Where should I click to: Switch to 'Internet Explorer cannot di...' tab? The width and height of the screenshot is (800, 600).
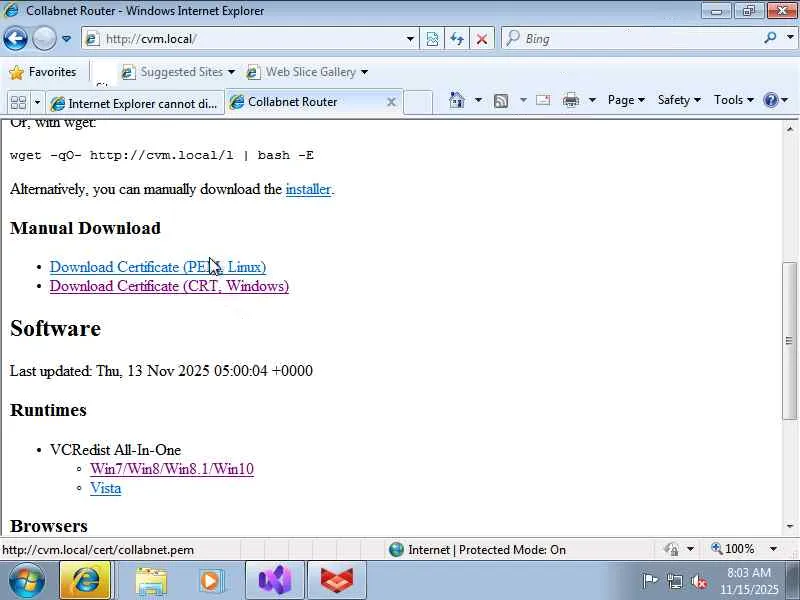point(135,104)
